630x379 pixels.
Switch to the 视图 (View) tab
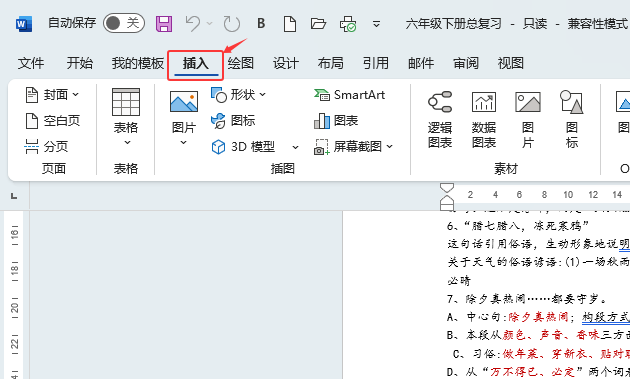click(x=511, y=63)
